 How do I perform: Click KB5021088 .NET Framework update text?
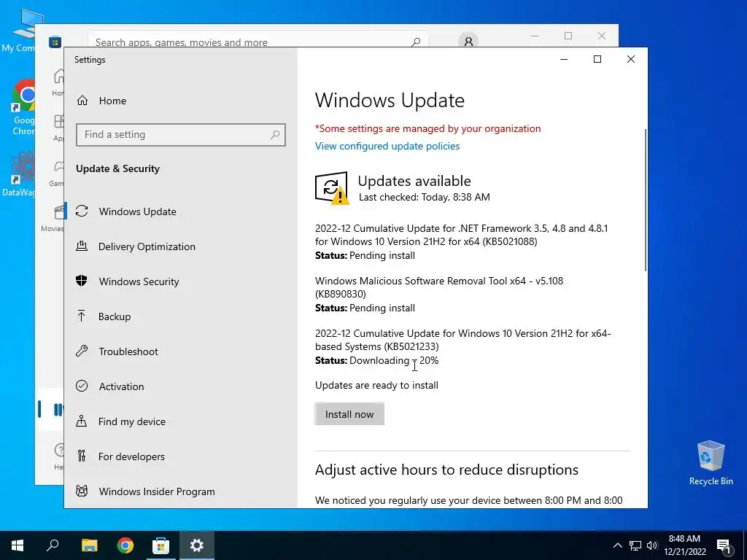pos(461,235)
